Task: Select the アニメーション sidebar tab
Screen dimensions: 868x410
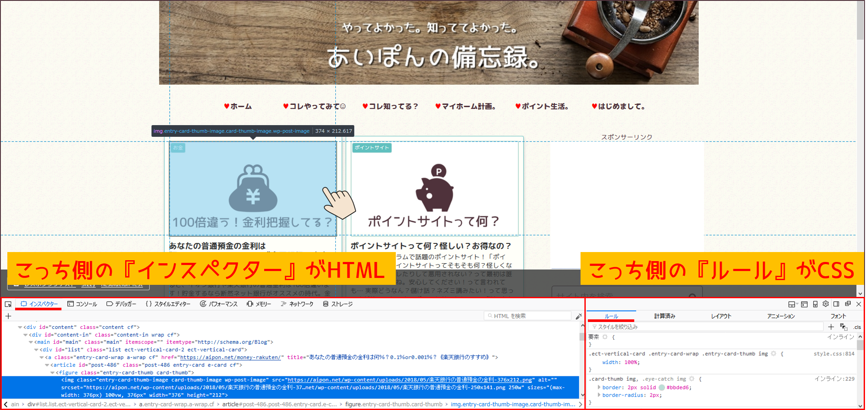Action: click(781, 316)
